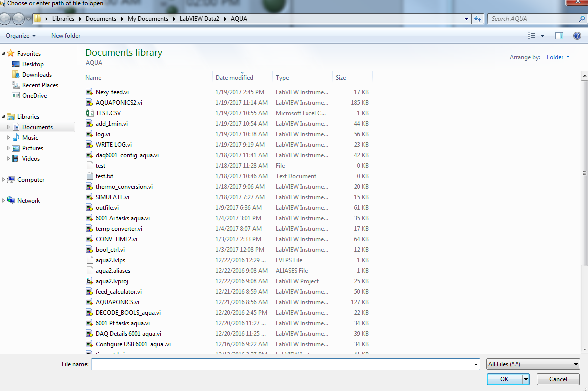
Task: Open the Organize menu
Action: (x=20, y=35)
